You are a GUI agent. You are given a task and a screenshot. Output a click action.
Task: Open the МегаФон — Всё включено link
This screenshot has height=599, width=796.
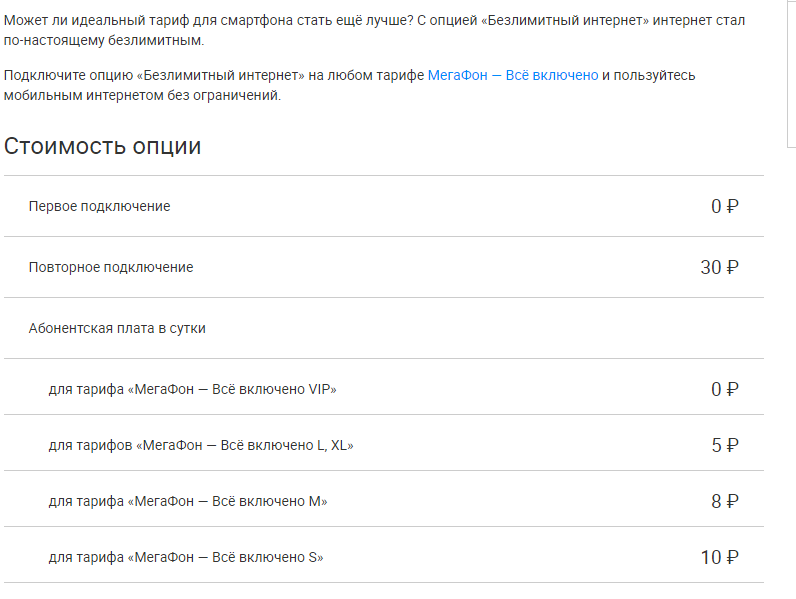(513, 75)
